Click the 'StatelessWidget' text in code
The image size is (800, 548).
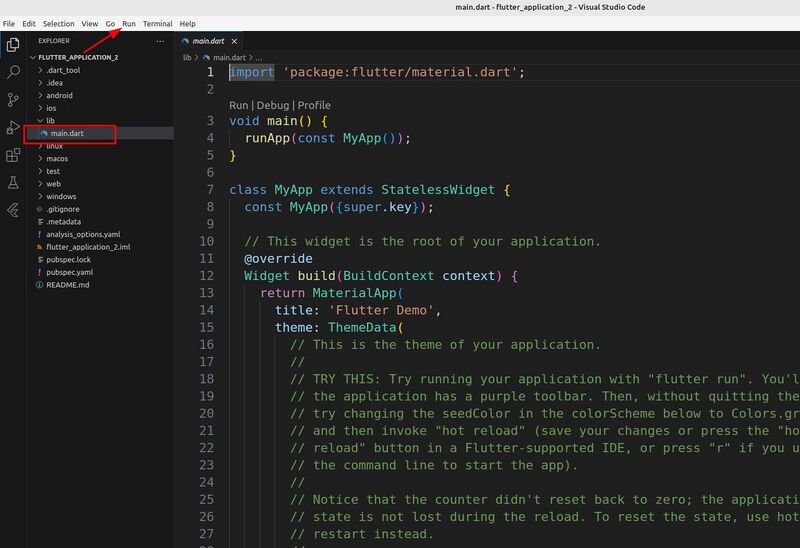pos(438,189)
